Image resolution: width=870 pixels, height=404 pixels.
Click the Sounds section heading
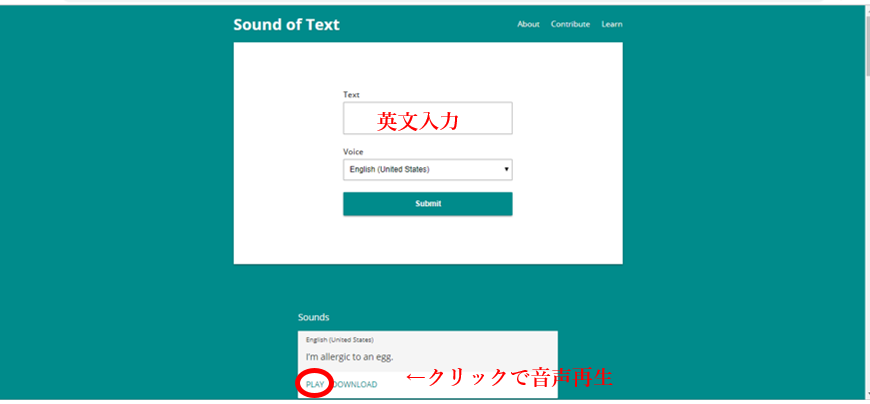(314, 317)
